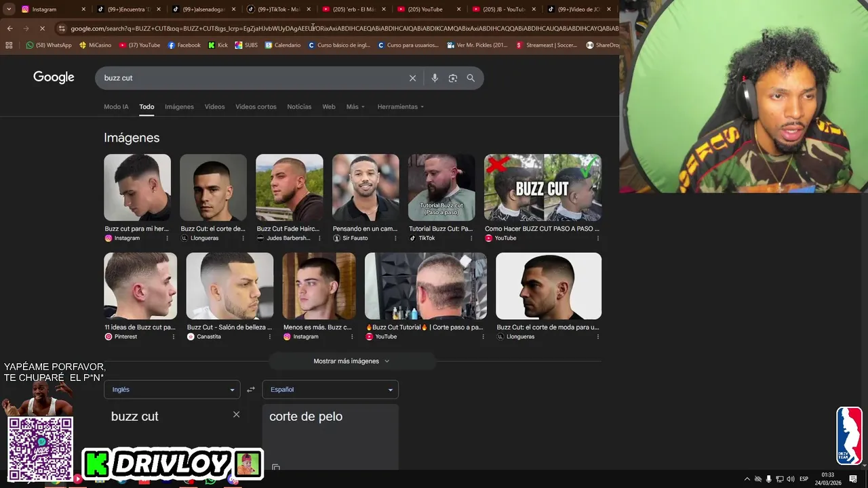
Task: Open the 'Como Hacer BUZZ CUT PASO A PASO' thumbnail
Action: coord(542,188)
